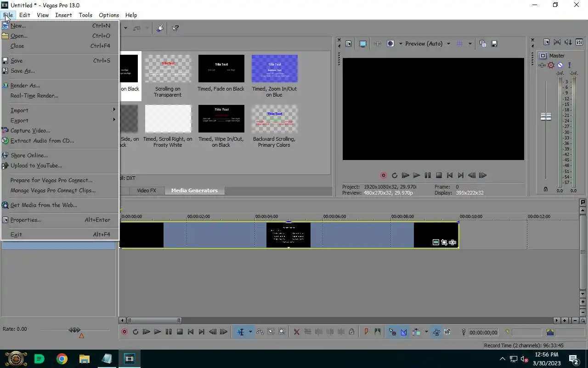Click the Master solo exclamation icon
This screenshot has height=368, width=588.
(569, 65)
